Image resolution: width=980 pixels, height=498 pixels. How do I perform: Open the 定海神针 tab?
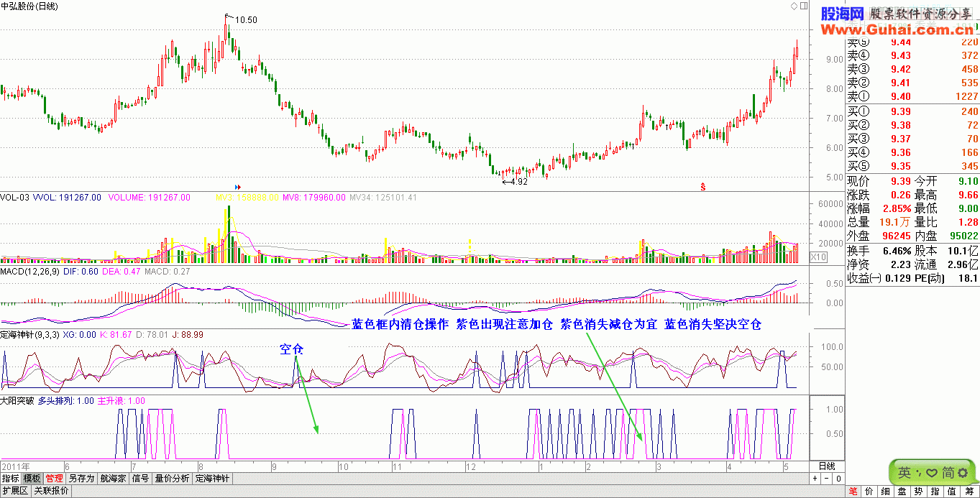coord(212,479)
